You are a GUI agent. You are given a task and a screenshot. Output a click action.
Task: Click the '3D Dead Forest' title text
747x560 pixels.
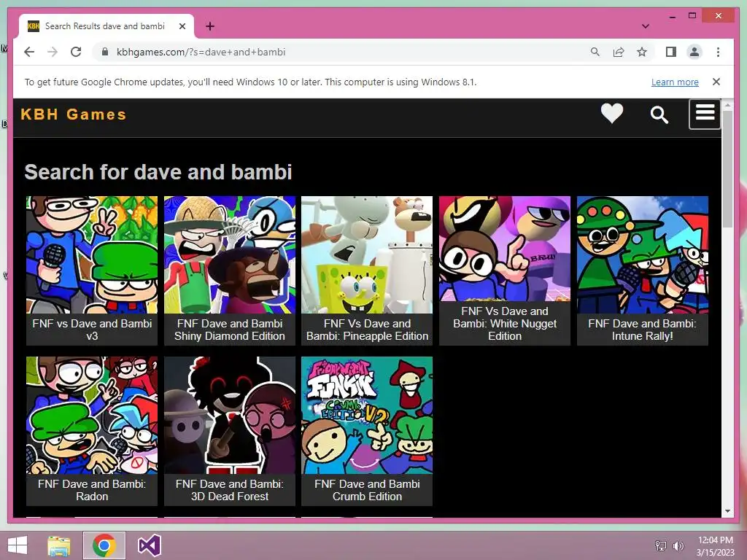230,496
